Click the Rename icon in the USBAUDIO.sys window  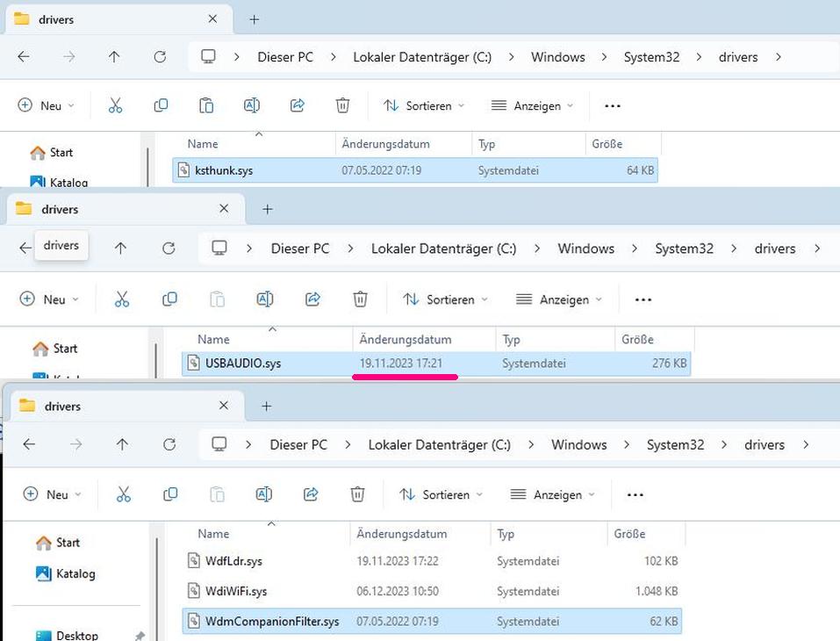coord(264,299)
